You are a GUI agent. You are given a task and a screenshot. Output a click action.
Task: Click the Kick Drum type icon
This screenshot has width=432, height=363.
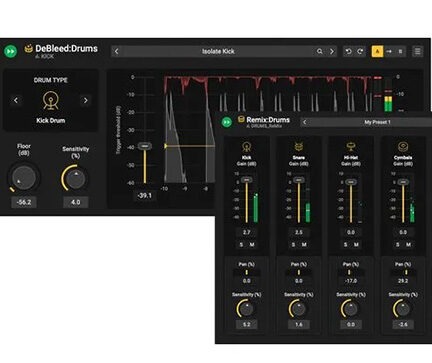click(x=51, y=100)
